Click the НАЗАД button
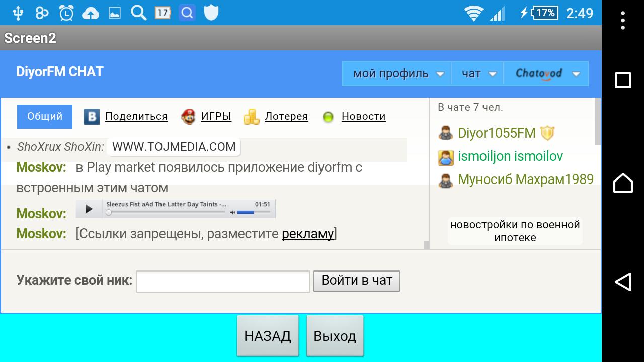 pos(268,336)
